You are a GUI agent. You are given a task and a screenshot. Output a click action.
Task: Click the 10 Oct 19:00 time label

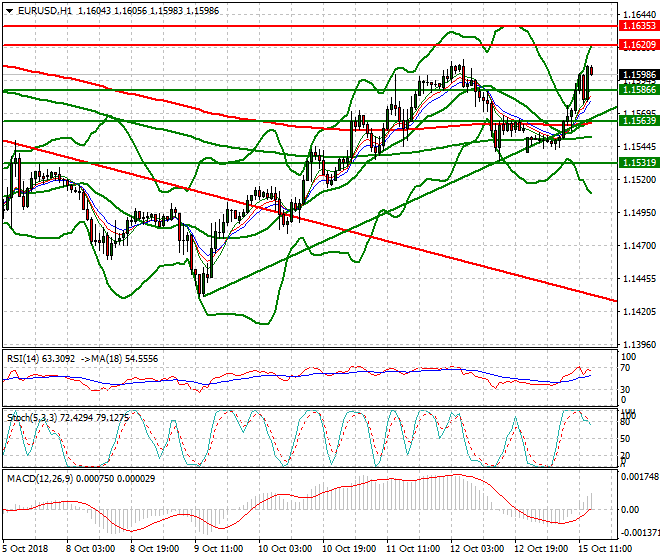click(349, 549)
